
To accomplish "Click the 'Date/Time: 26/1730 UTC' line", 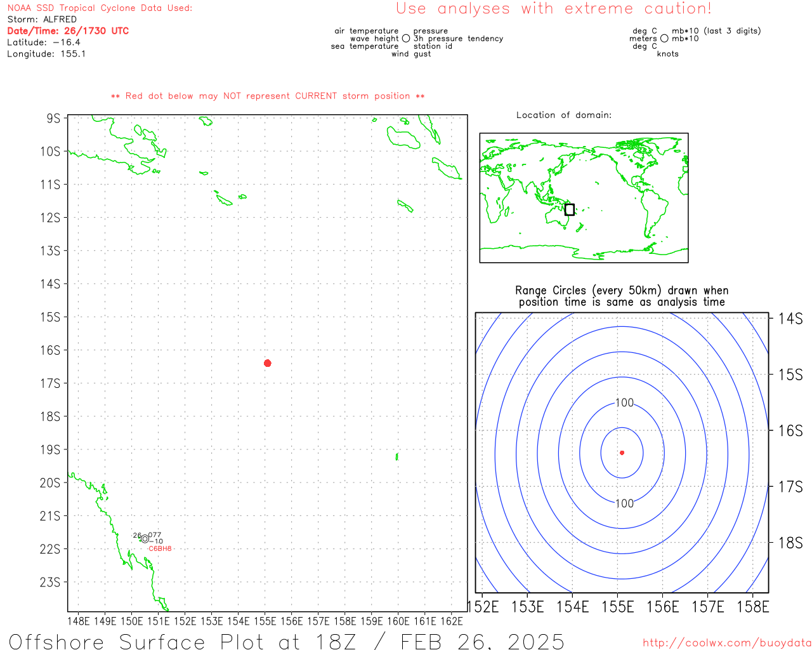I will point(68,31).
